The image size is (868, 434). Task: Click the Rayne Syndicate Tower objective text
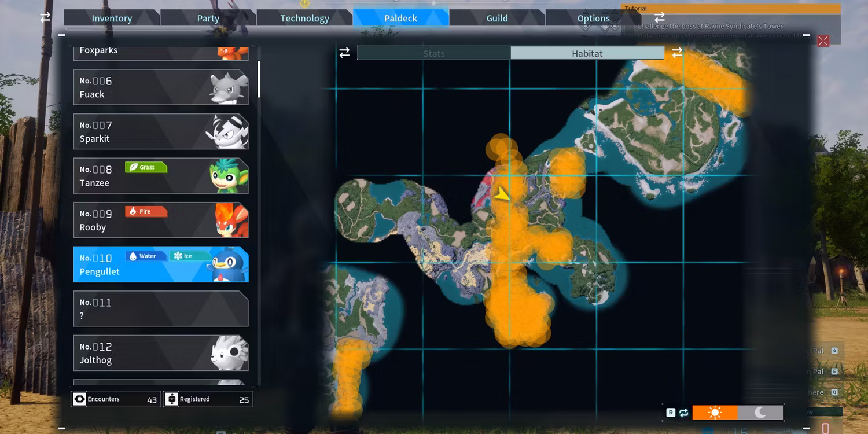click(x=711, y=26)
